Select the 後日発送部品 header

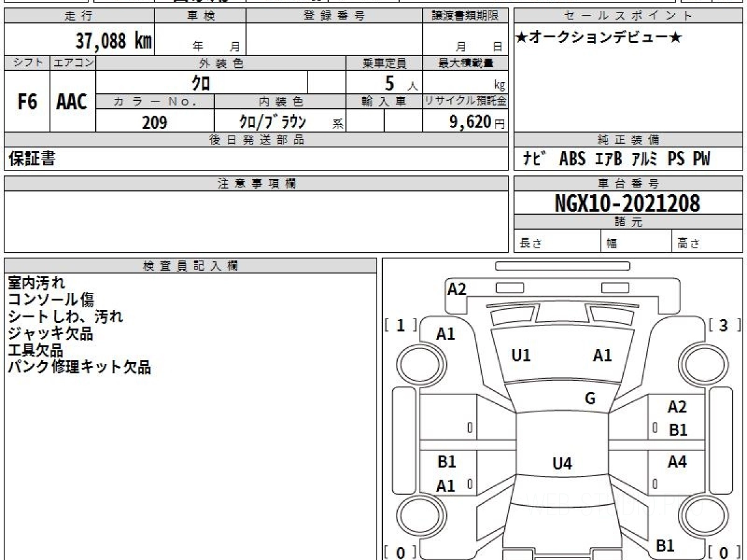[x=256, y=140]
